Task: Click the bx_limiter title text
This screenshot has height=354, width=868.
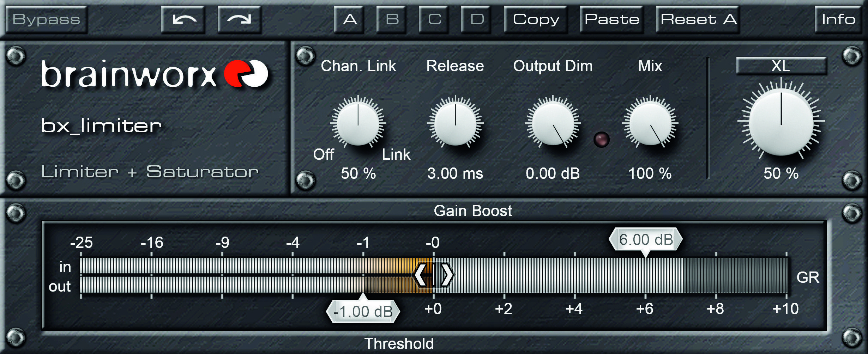Action: click(x=102, y=126)
